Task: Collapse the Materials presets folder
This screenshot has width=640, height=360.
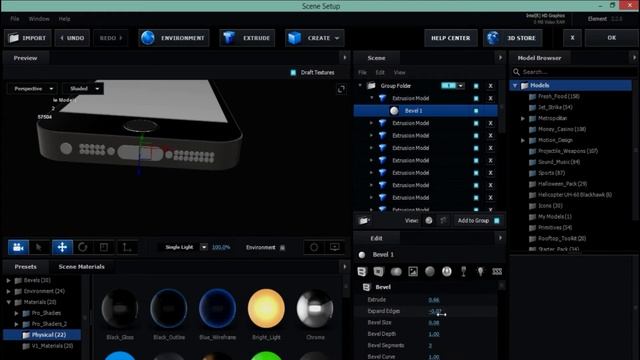Action: click(x=8, y=302)
